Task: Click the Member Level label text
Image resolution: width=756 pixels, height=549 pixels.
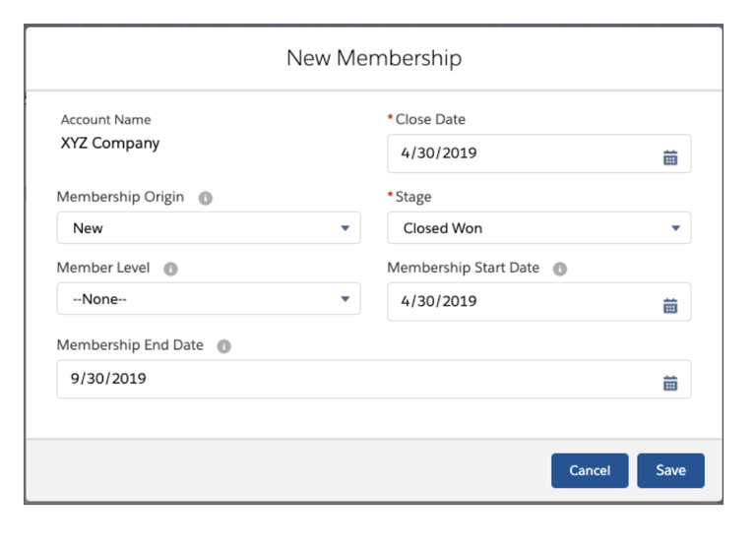Action: coord(103,268)
